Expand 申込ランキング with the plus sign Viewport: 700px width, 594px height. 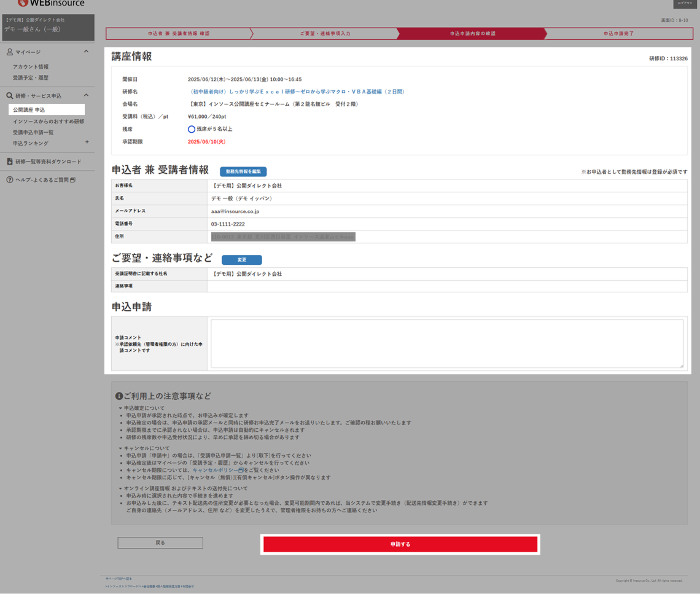[x=87, y=142]
